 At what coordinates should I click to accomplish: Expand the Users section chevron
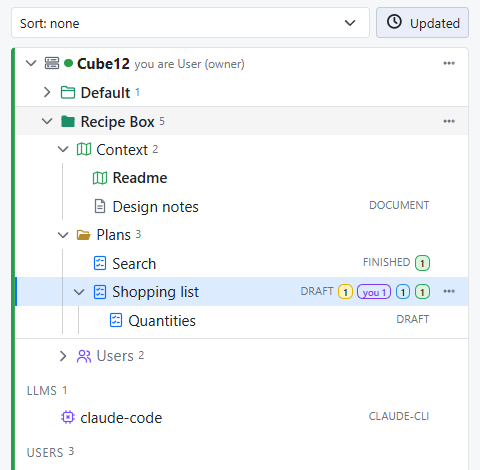coord(63,356)
